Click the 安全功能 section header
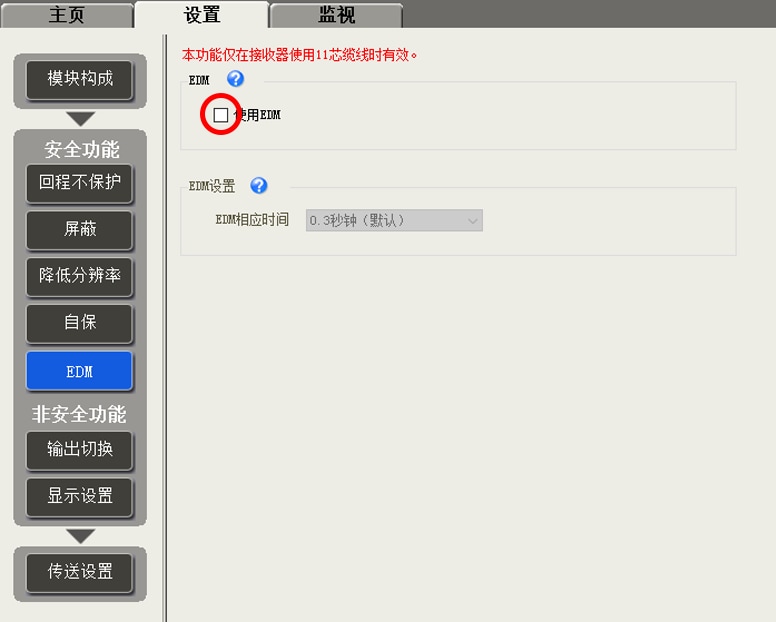Viewport: 776px width, 622px height. point(81,149)
